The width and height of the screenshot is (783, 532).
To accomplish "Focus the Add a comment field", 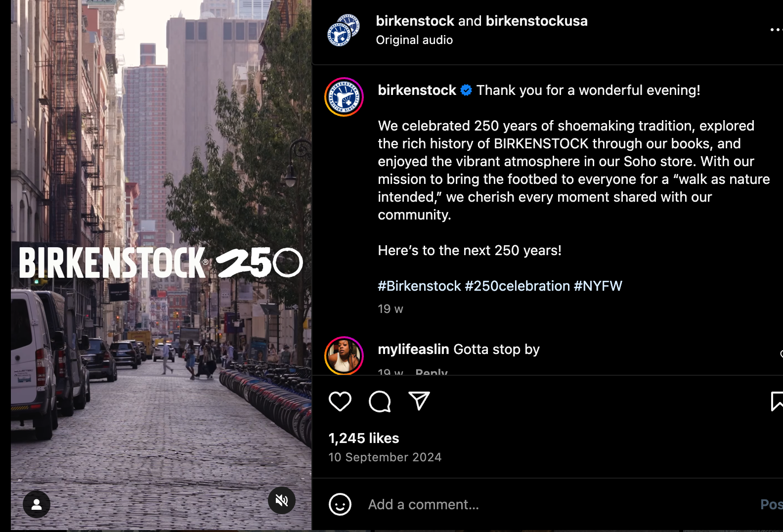I will 559,504.
